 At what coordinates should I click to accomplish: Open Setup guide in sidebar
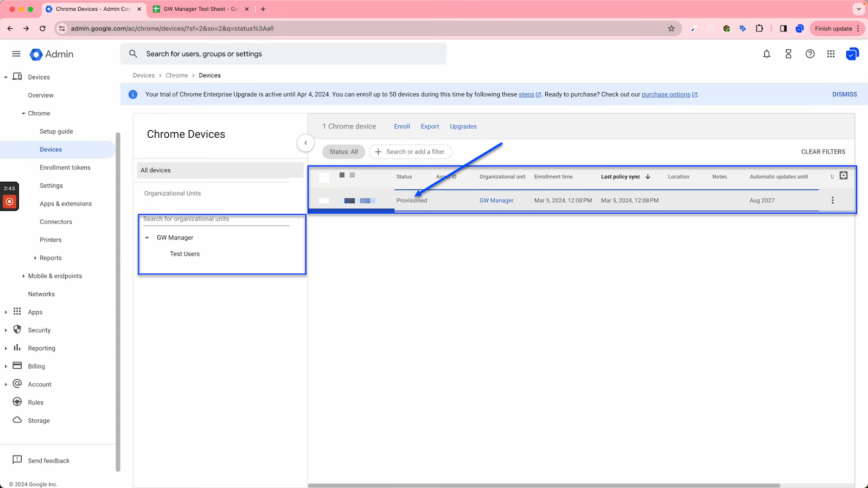coord(56,131)
